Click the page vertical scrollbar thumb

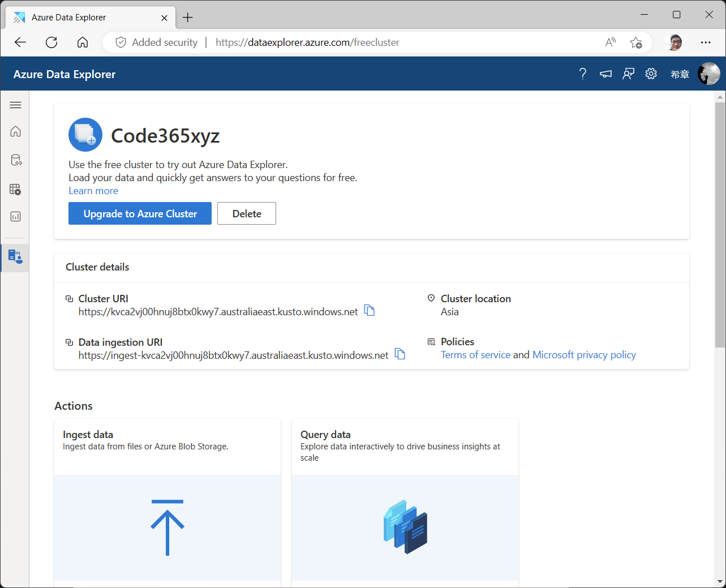coord(720,225)
